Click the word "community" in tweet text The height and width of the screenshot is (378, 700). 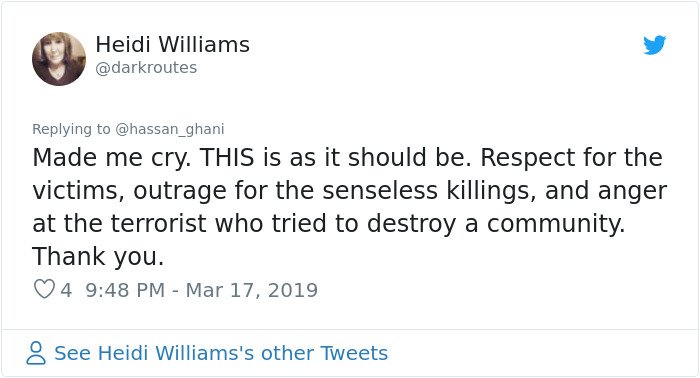(555, 224)
